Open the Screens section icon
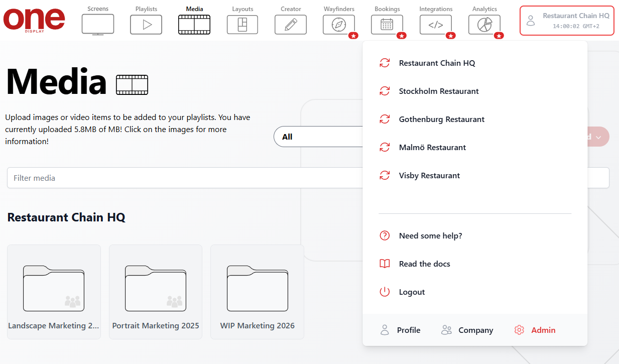 [x=97, y=23]
